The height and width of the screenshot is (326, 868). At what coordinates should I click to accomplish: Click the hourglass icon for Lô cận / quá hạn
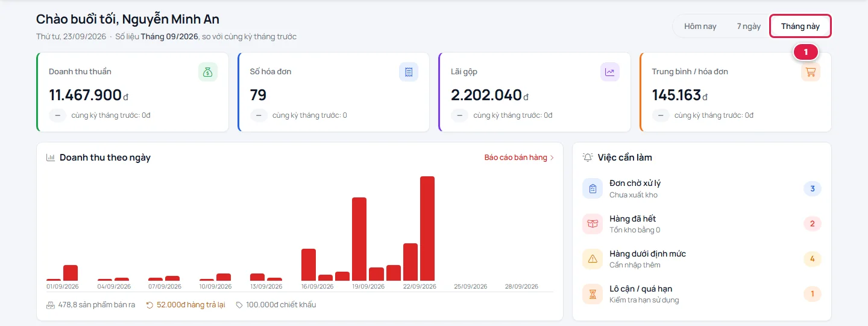tap(593, 294)
